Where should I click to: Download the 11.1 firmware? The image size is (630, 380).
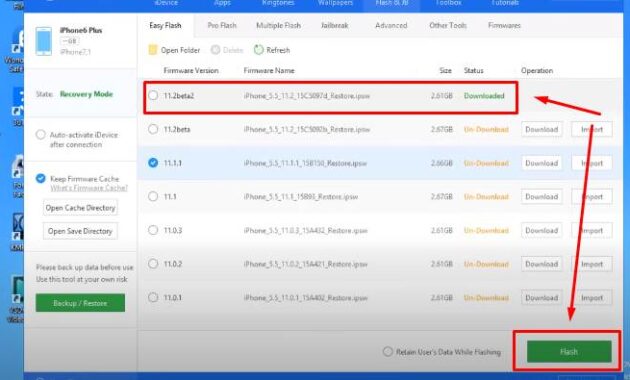pos(542,196)
